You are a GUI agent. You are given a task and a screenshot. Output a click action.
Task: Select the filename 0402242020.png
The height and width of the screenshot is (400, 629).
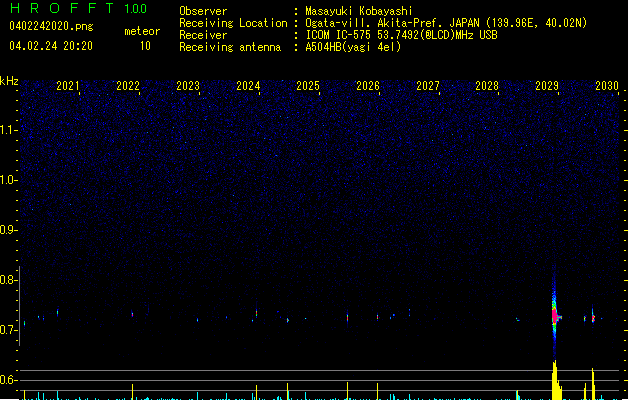tap(51, 26)
